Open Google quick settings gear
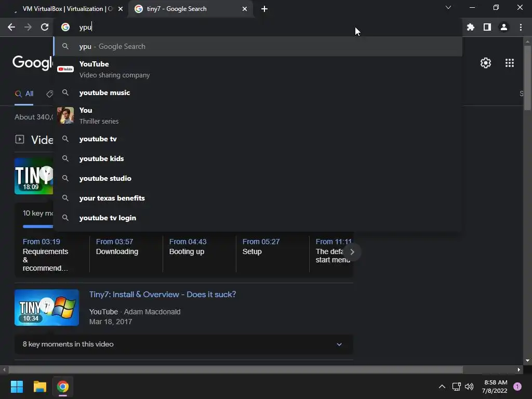This screenshot has height=399, width=532. [486, 63]
